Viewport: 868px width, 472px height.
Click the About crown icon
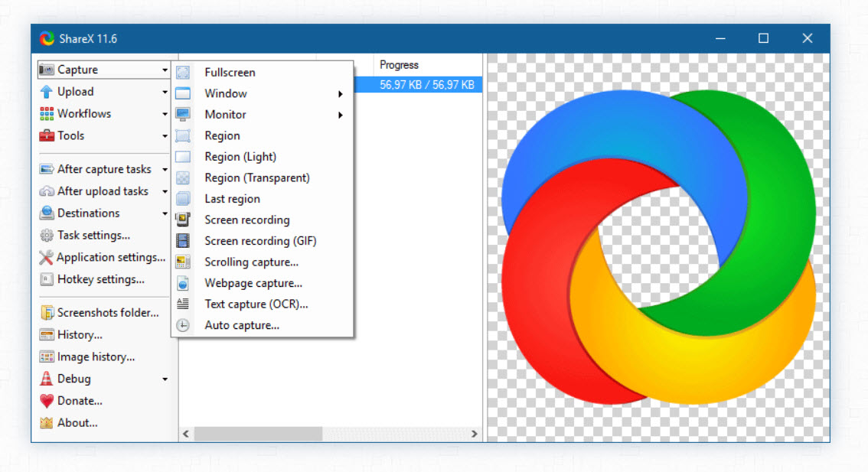point(47,423)
